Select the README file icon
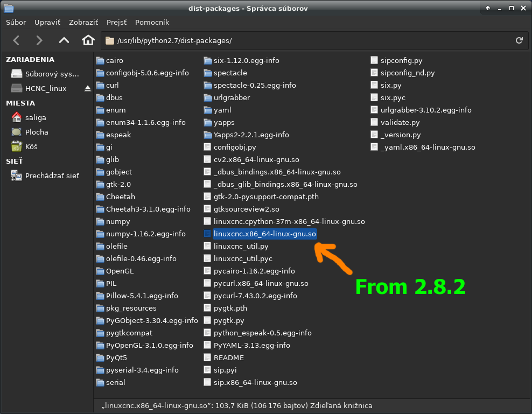 coord(207,357)
